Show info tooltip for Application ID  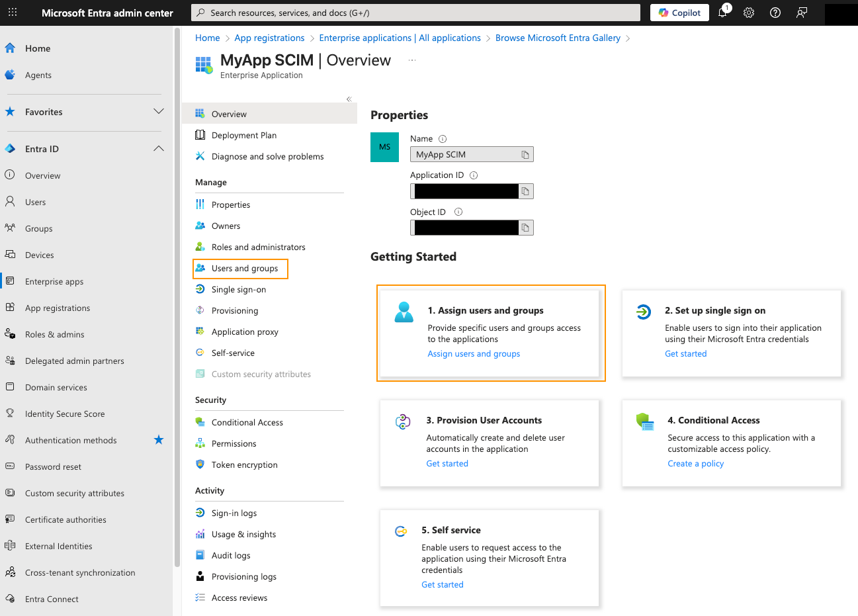(474, 175)
